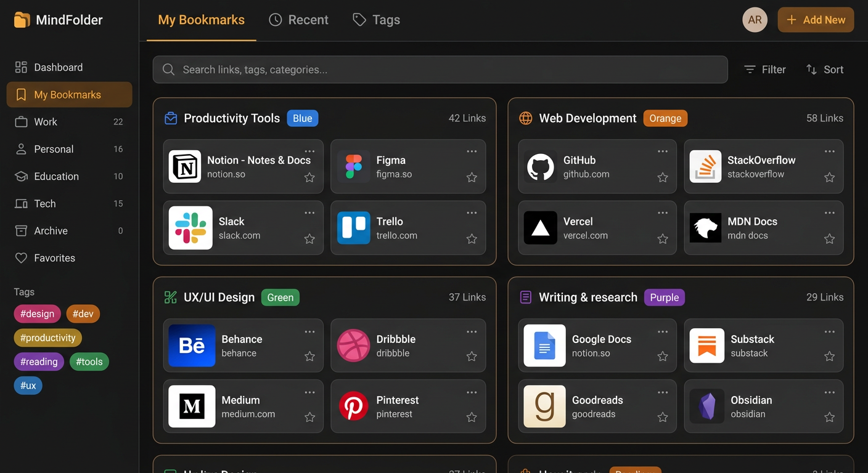The width and height of the screenshot is (868, 473).
Task: Click the Figma logo icon
Action: point(354,166)
